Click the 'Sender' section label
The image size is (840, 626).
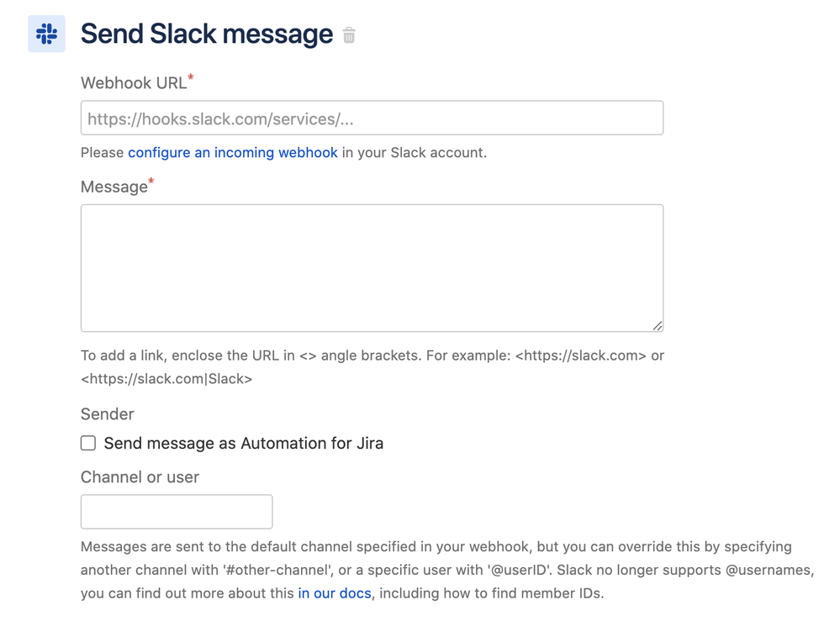[x=107, y=414]
